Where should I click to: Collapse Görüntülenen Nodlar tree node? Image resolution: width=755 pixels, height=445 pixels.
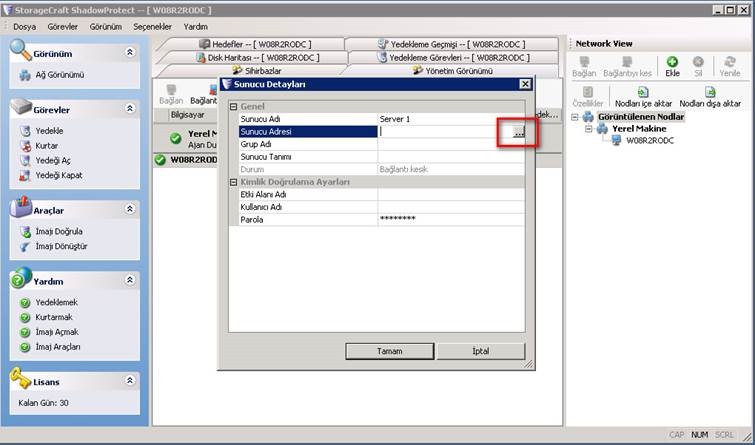pos(575,117)
